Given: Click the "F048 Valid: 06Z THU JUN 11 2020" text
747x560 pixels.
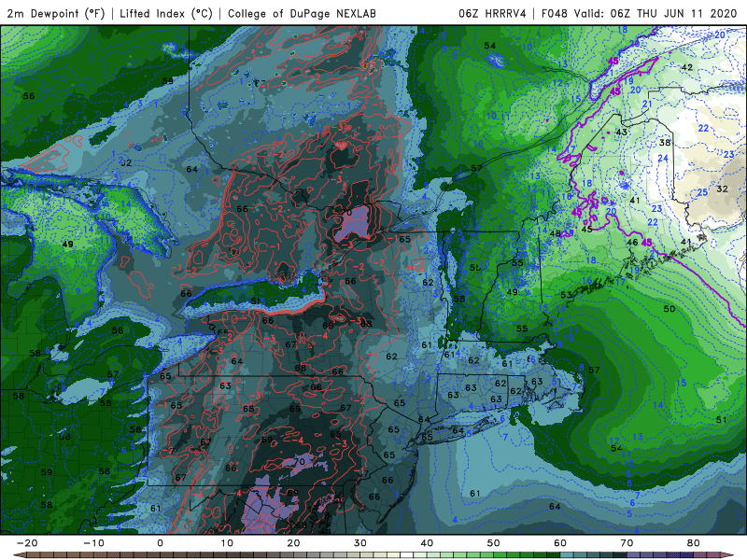Looking at the screenshot, I should (639, 14).
